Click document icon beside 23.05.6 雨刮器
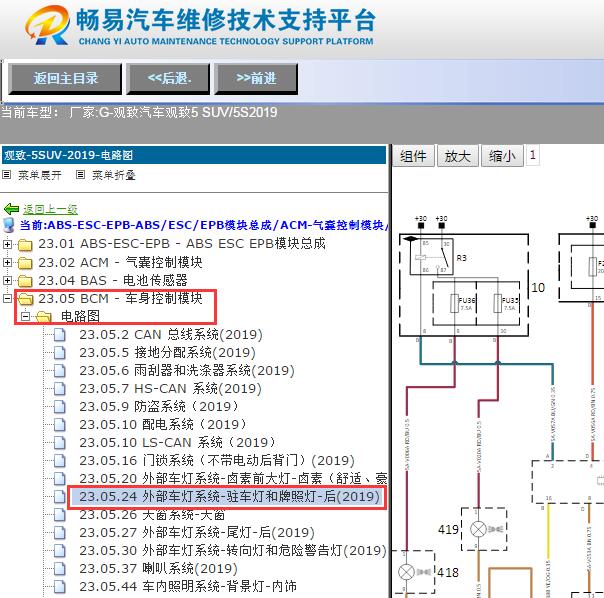The width and height of the screenshot is (604, 598). coord(60,371)
